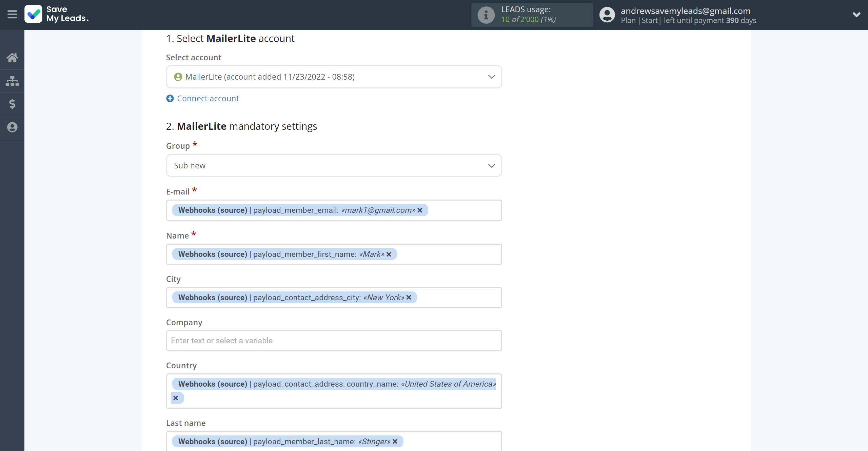Image resolution: width=868 pixels, height=451 pixels.
Task: Remove the payload_member_first_name variable tag
Action: tap(389, 254)
